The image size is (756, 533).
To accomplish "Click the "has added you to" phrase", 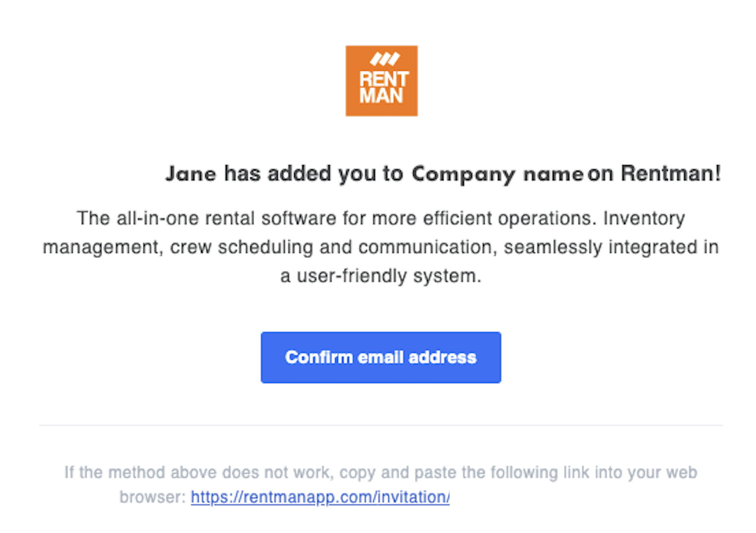I will click(x=313, y=174).
